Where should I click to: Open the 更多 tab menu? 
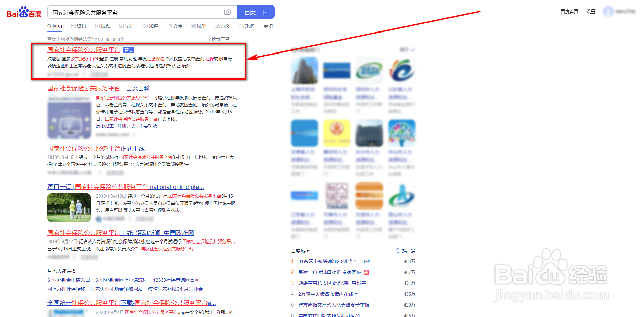268,26
